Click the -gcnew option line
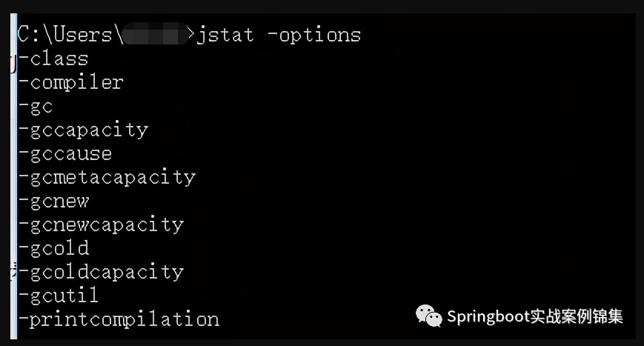This screenshot has height=346, width=644. 54,202
